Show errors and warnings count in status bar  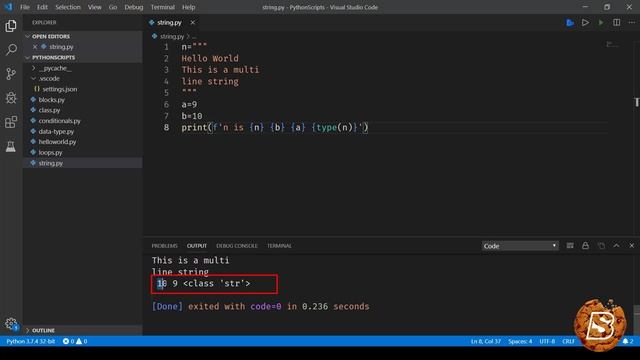click(75, 341)
